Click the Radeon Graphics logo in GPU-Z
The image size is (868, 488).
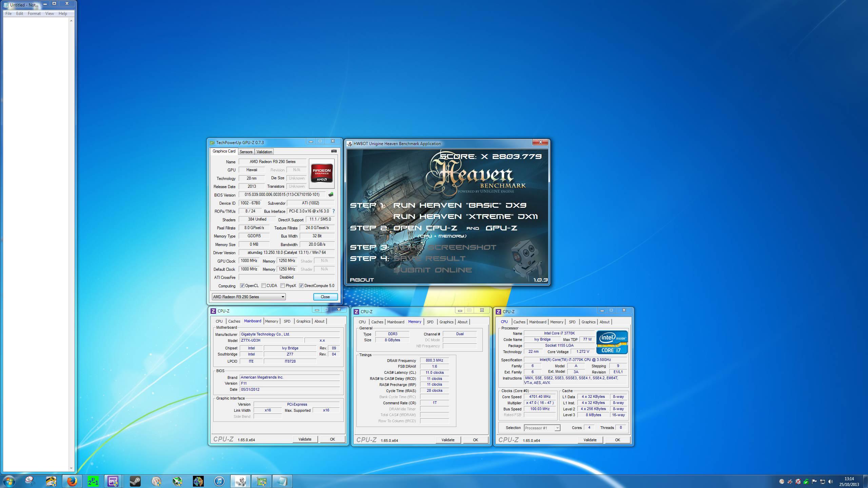321,174
